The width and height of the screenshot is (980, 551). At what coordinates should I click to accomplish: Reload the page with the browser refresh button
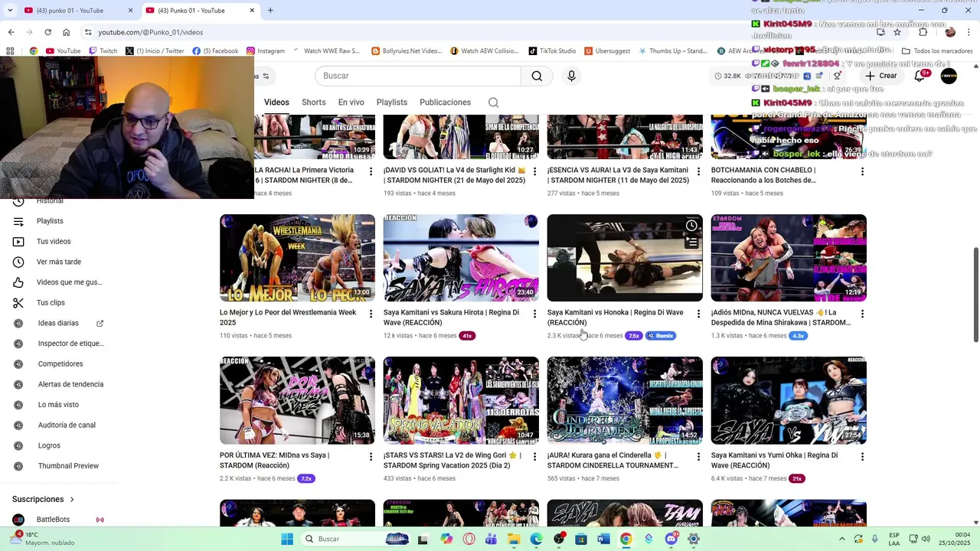pyautogui.click(x=47, y=32)
